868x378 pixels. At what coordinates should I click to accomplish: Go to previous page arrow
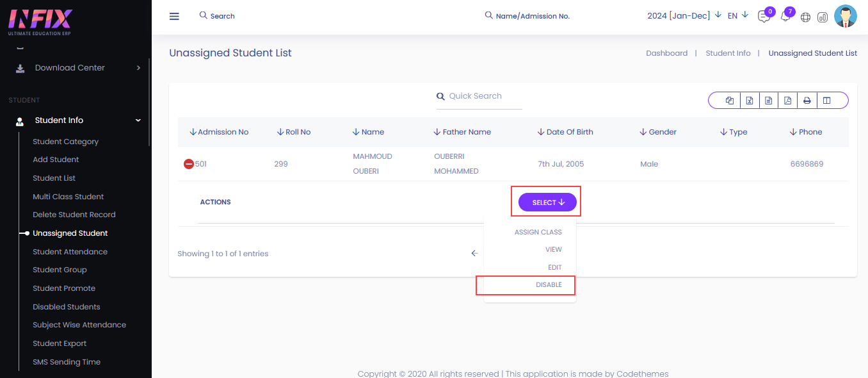click(x=474, y=254)
